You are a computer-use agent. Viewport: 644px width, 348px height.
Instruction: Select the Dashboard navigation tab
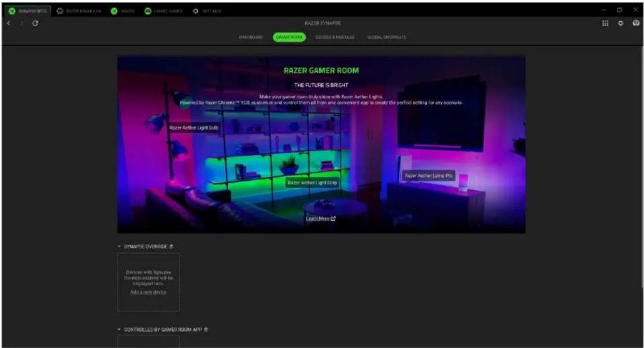pos(250,37)
